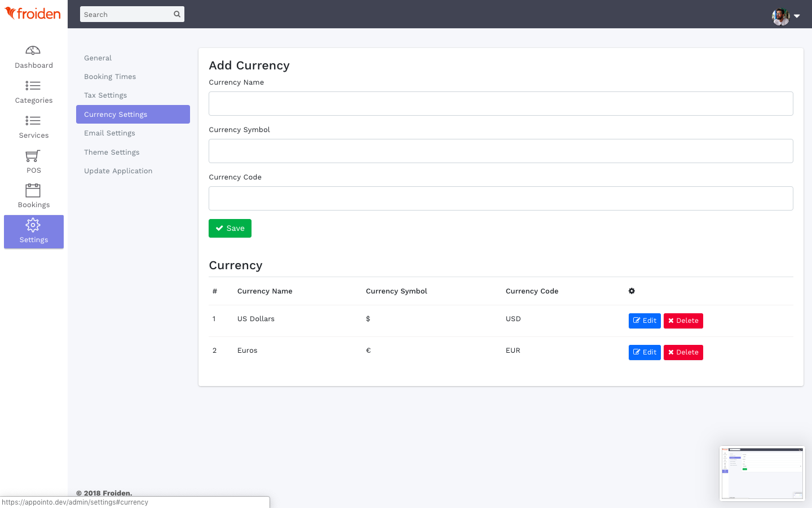Click the page preview thumbnail

pyautogui.click(x=762, y=474)
